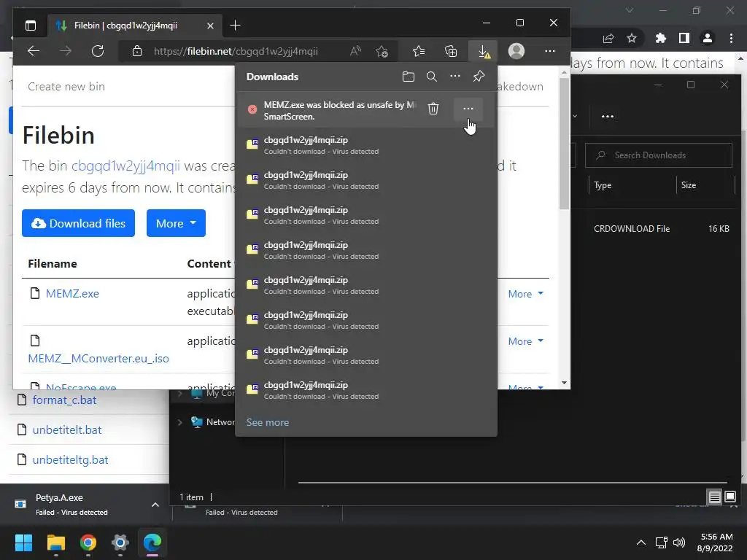Toggle the Edge Downloads toolbar icon

[x=484, y=51]
